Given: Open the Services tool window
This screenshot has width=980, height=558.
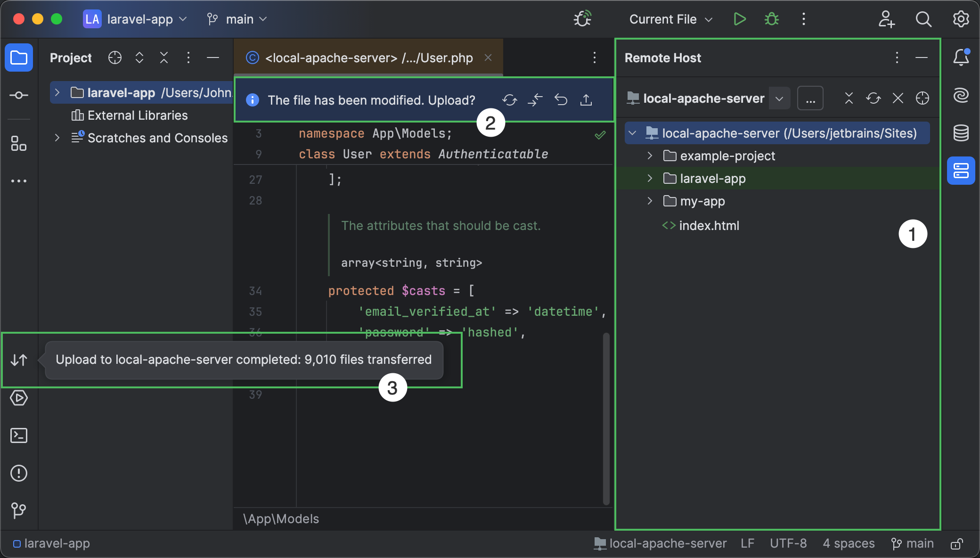Looking at the screenshot, I should pos(19,398).
